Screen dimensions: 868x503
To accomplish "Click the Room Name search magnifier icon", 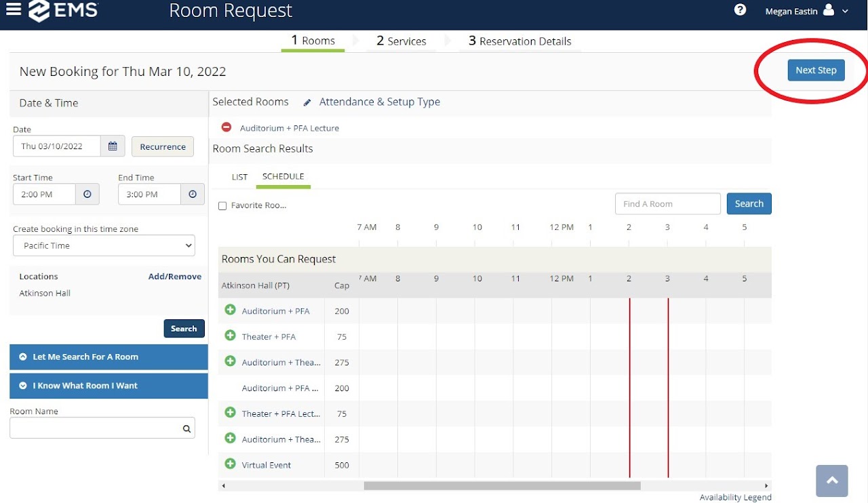I will [x=186, y=428].
